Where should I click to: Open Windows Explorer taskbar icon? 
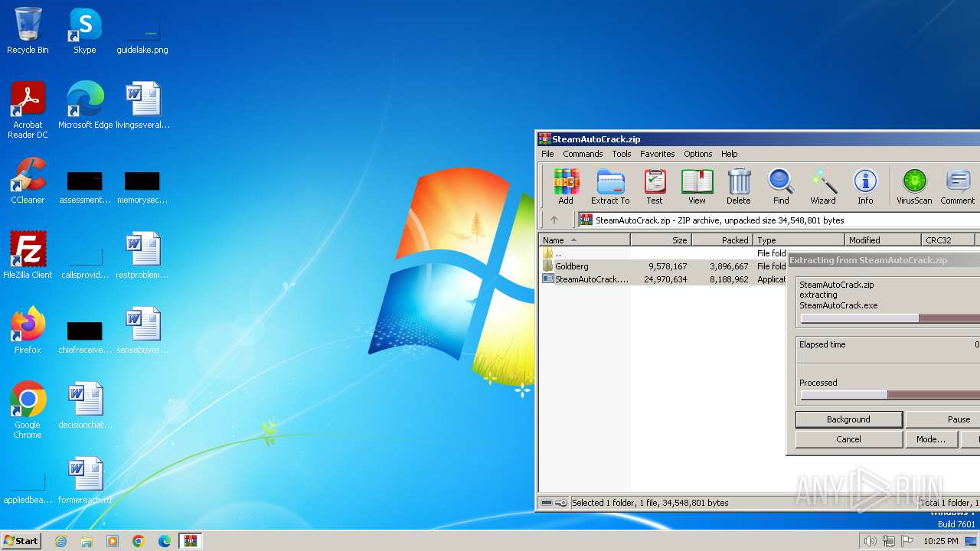pos(87,541)
